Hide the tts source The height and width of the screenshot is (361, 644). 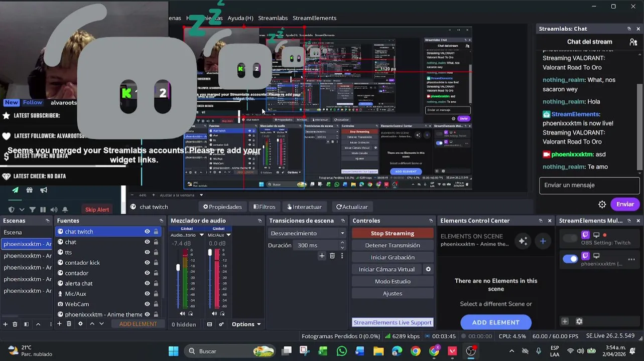click(x=147, y=252)
